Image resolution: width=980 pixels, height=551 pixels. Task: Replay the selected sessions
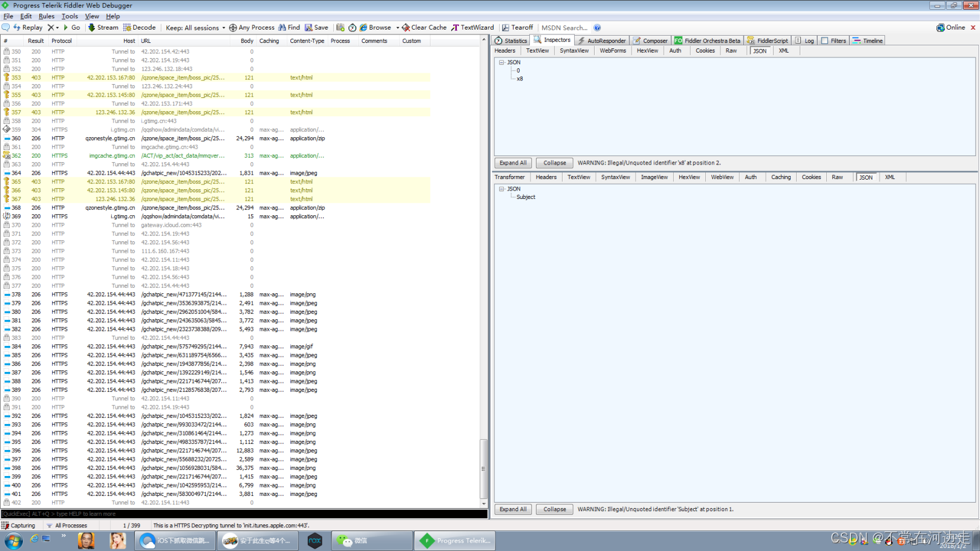[x=28, y=28]
